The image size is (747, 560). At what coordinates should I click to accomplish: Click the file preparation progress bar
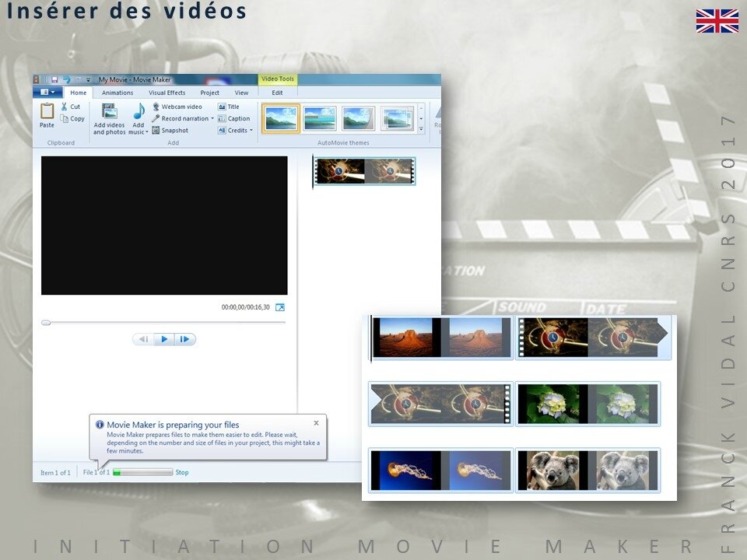coord(143,472)
